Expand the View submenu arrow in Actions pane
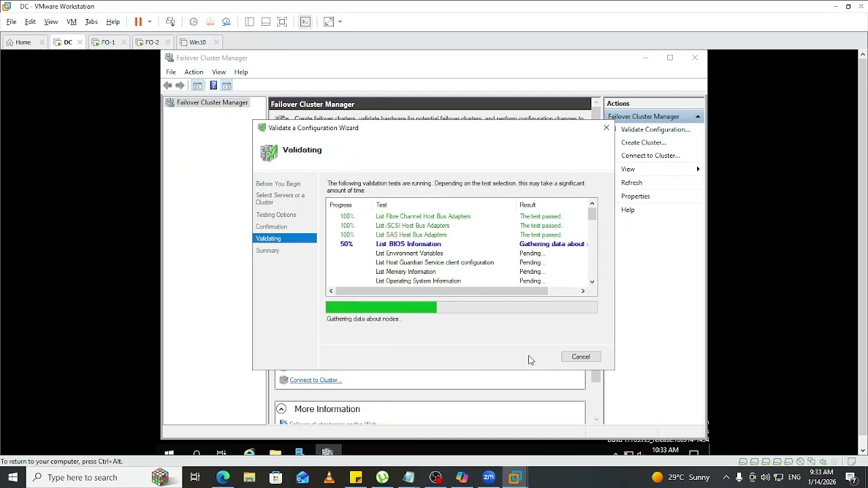The height and width of the screenshot is (488, 868). [x=698, y=169]
